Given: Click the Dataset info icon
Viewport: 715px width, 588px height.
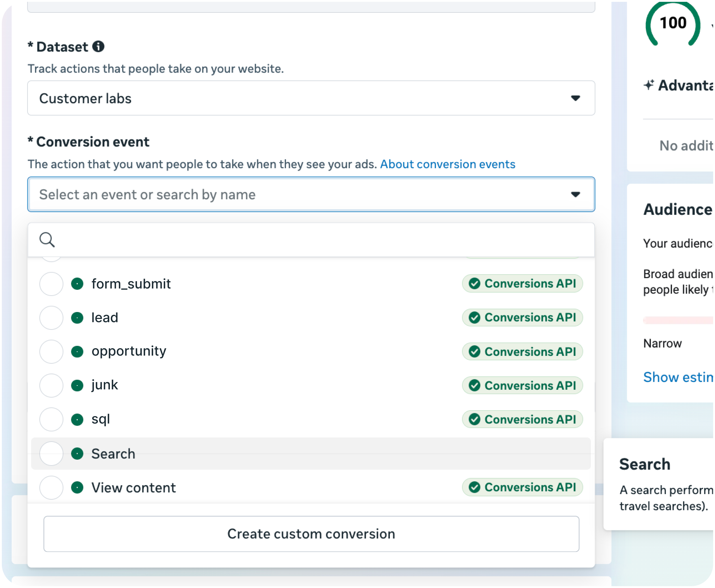Looking at the screenshot, I should pyautogui.click(x=98, y=46).
